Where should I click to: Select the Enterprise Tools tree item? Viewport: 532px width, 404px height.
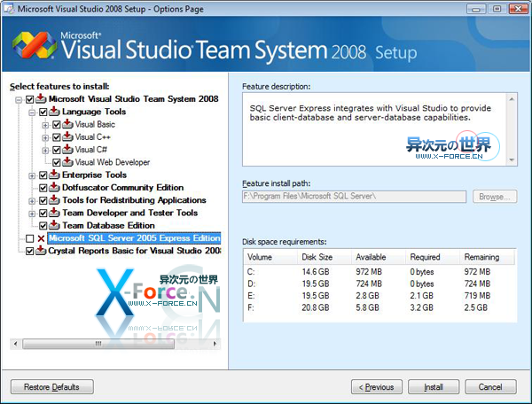94,175
